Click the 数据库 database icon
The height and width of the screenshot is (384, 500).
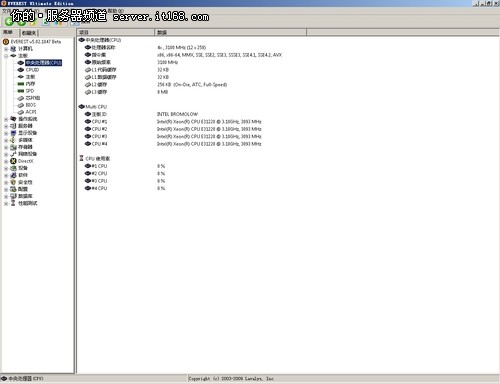pyautogui.click(x=13, y=196)
